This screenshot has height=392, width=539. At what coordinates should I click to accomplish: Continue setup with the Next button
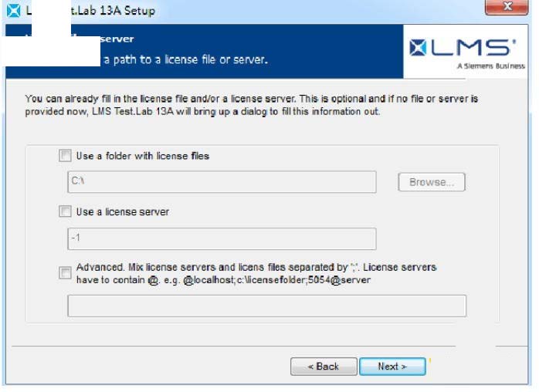pyautogui.click(x=392, y=367)
